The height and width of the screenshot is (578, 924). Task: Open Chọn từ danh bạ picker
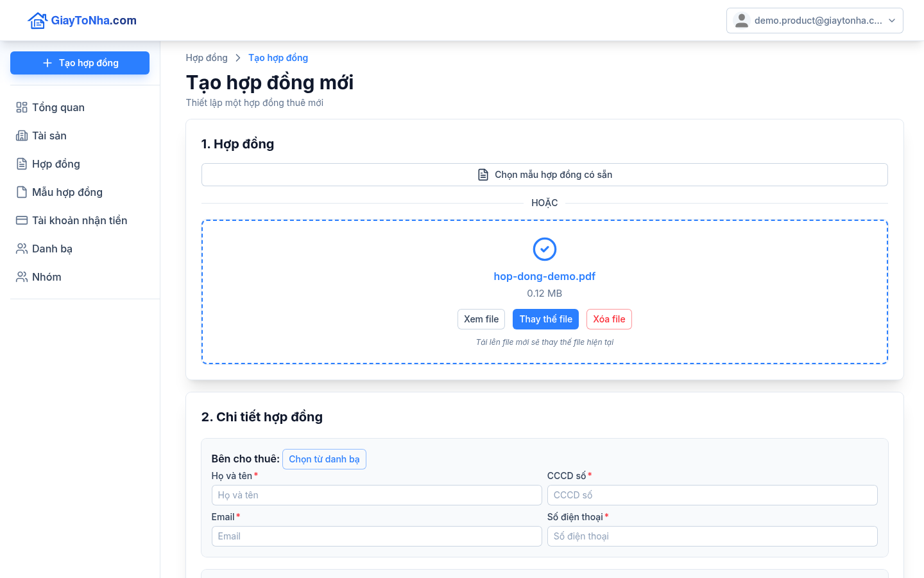tap(324, 459)
